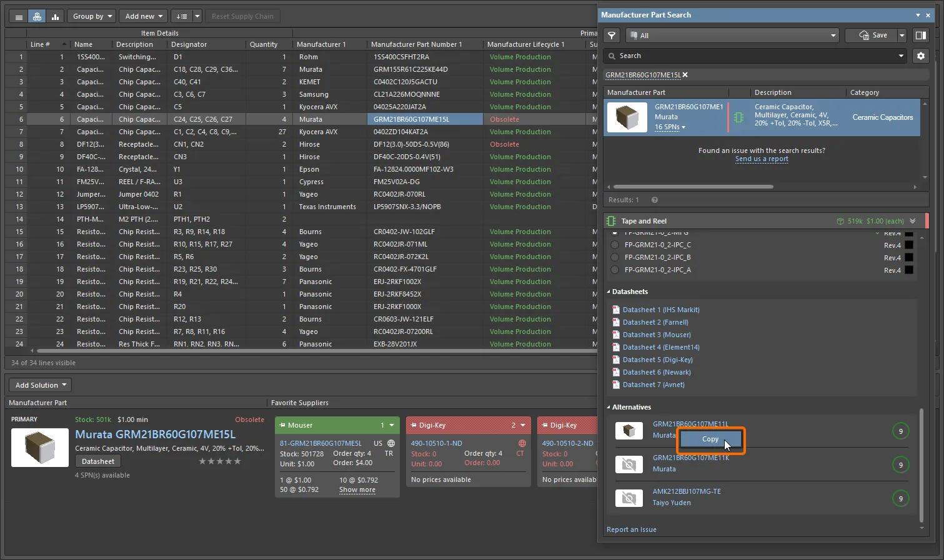This screenshot has height=560, width=944.
Task: Click the sort lines order icon
Action: tap(181, 17)
